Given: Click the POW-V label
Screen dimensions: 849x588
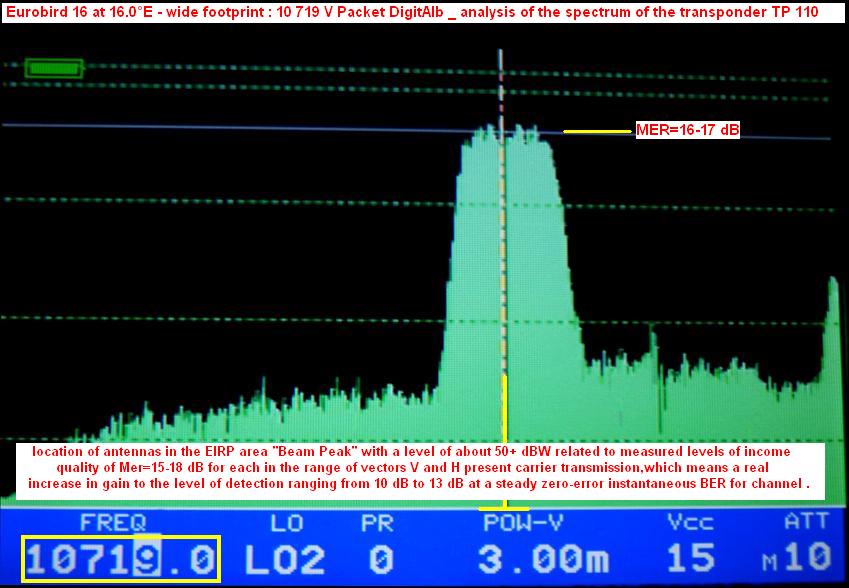Looking at the screenshot, I should [516, 522].
